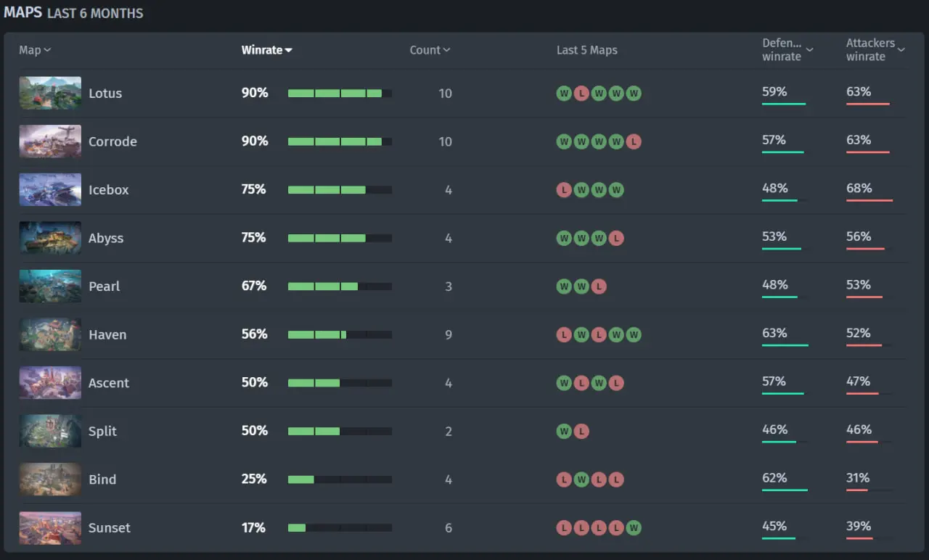This screenshot has height=560, width=929.
Task: Click the win badge in Split row
Action: point(564,431)
